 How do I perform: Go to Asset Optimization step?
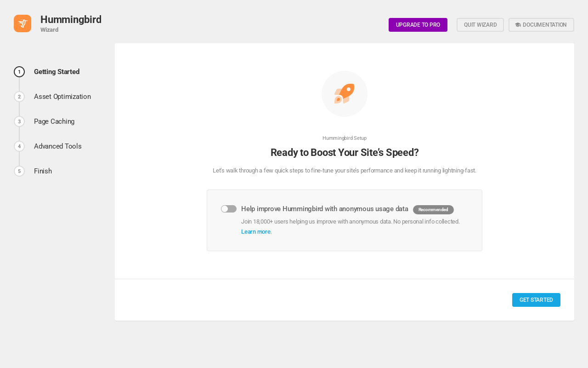point(62,97)
